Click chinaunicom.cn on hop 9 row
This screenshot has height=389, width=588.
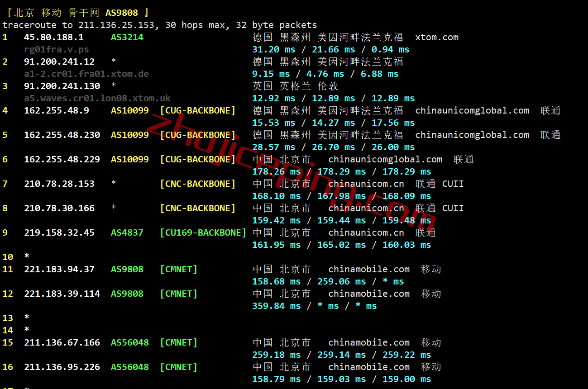click(x=366, y=232)
